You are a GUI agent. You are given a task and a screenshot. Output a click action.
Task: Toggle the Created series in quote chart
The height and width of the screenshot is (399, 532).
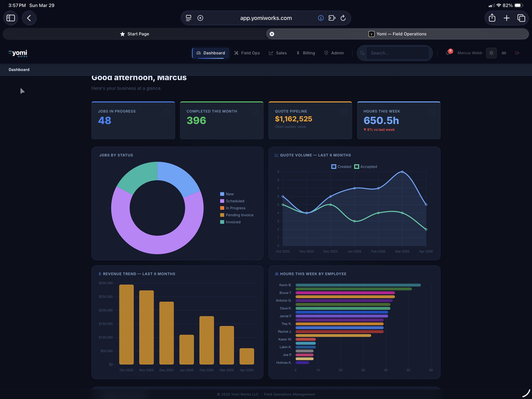click(341, 166)
